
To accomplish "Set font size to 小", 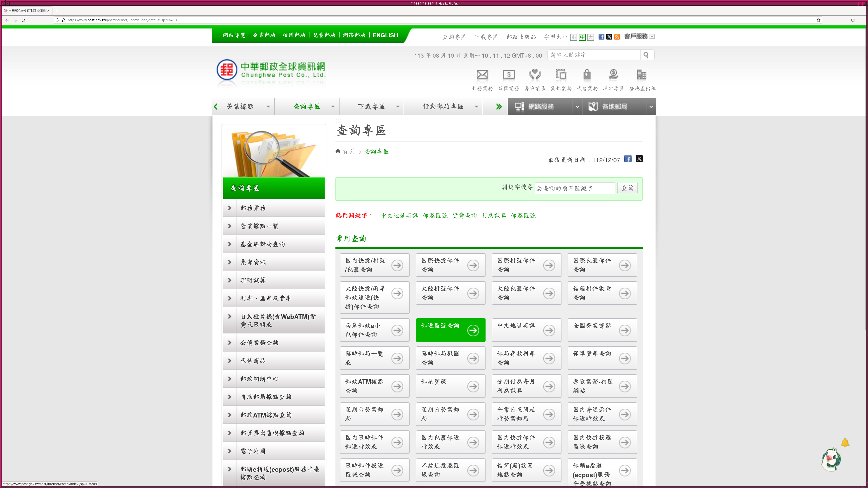I will (x=573, y=37).
